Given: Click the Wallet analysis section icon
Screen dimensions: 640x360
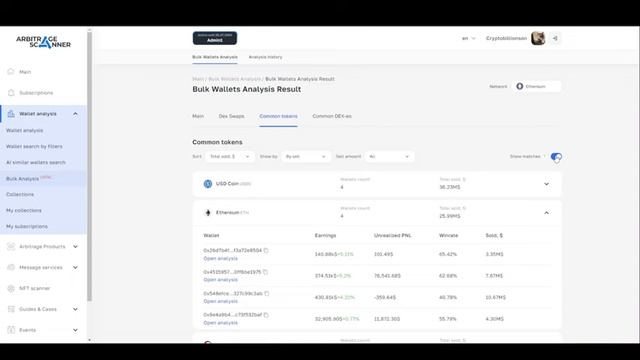Looking at the screenshot, I should click(x=11, y=114).
